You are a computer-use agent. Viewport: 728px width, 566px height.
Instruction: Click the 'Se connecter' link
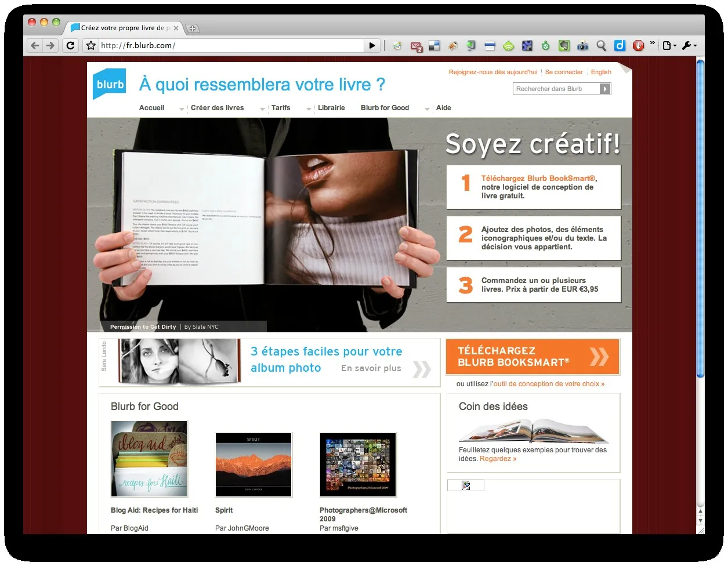click(564, 72)
